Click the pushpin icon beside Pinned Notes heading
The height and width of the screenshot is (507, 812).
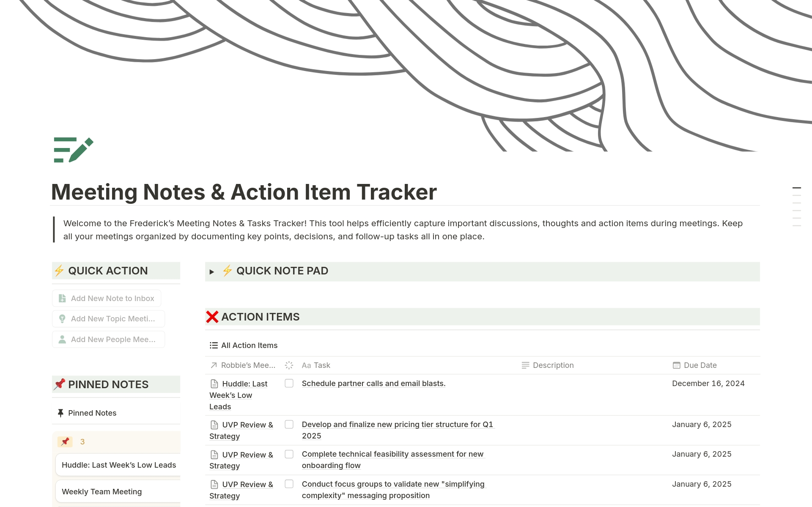(x=60, y=384)
